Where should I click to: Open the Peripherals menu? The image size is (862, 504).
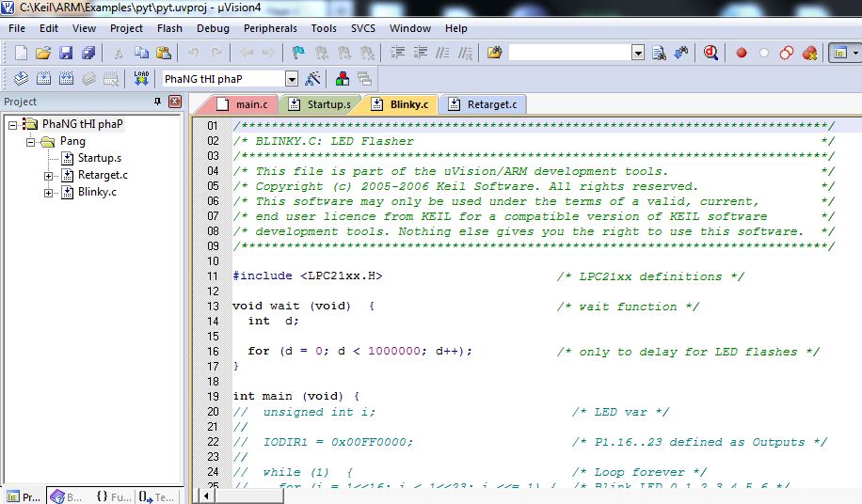(x=270, y=28)
